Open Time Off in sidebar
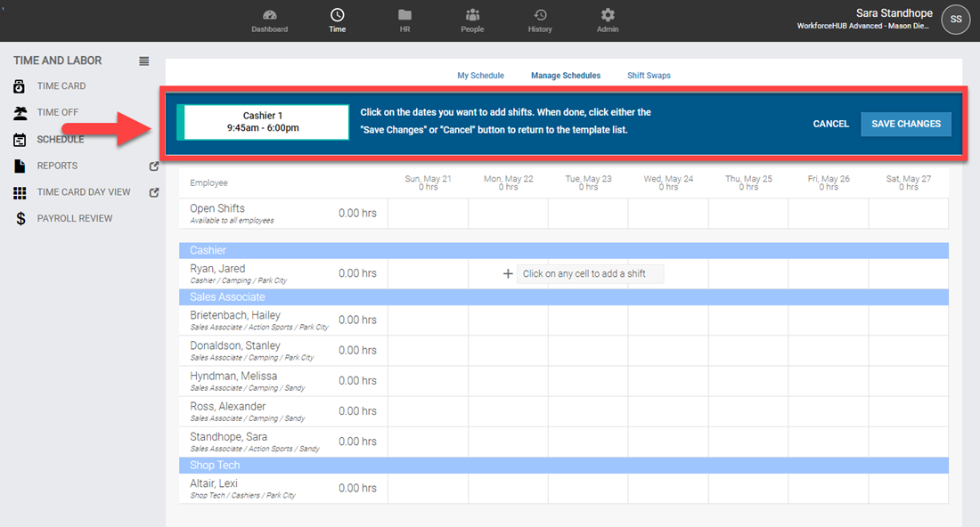The height and width of the screenshot is (527, 980). (57, 112)
